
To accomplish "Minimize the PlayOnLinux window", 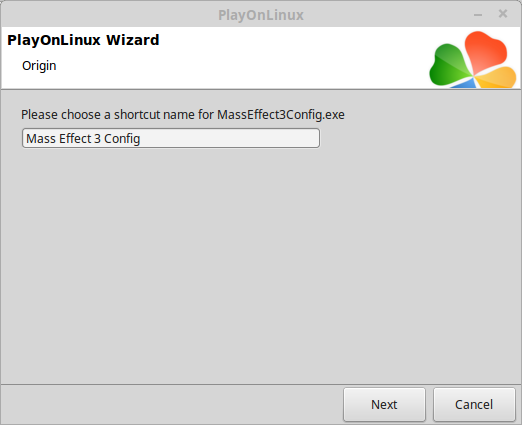I will (x=478, y=15).
